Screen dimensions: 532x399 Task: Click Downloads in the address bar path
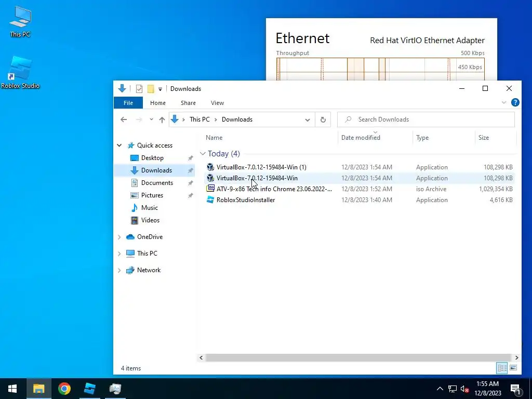pyautogui.click(x=237, y=119)
